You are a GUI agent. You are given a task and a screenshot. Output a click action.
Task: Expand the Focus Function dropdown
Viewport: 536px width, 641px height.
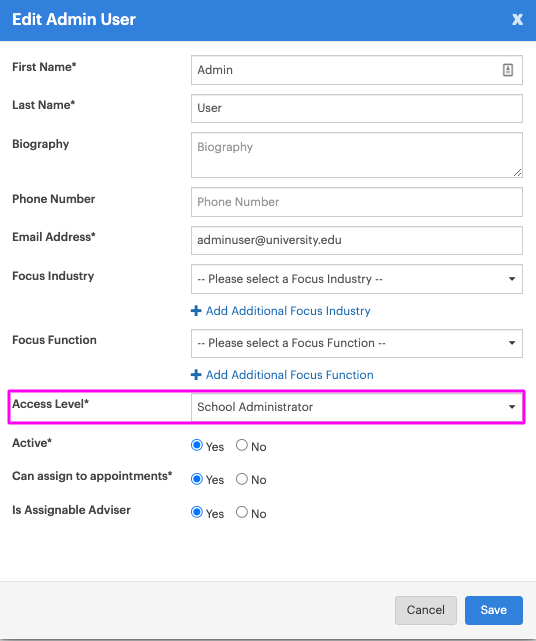coord(357,343)
